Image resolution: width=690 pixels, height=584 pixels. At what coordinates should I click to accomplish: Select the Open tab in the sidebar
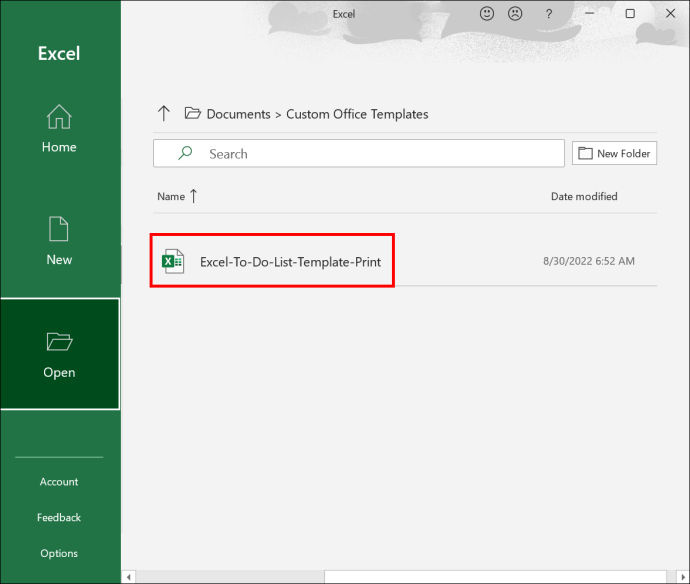pyautogui.click(x=60, y=354)
